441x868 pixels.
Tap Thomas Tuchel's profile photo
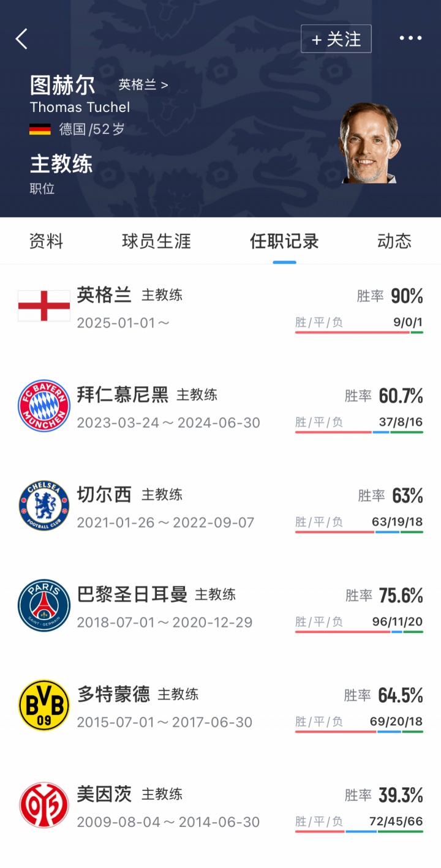tap(369, 143)
